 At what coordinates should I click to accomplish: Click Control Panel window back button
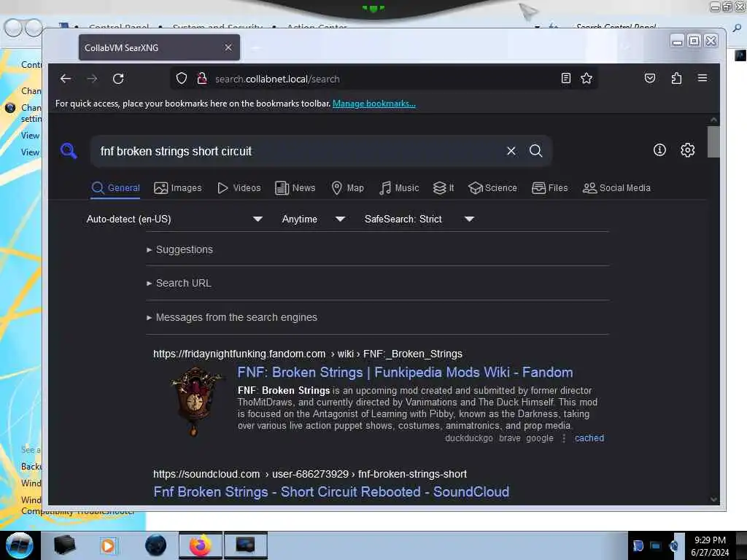pyautogui.click(x=13, y=28)
